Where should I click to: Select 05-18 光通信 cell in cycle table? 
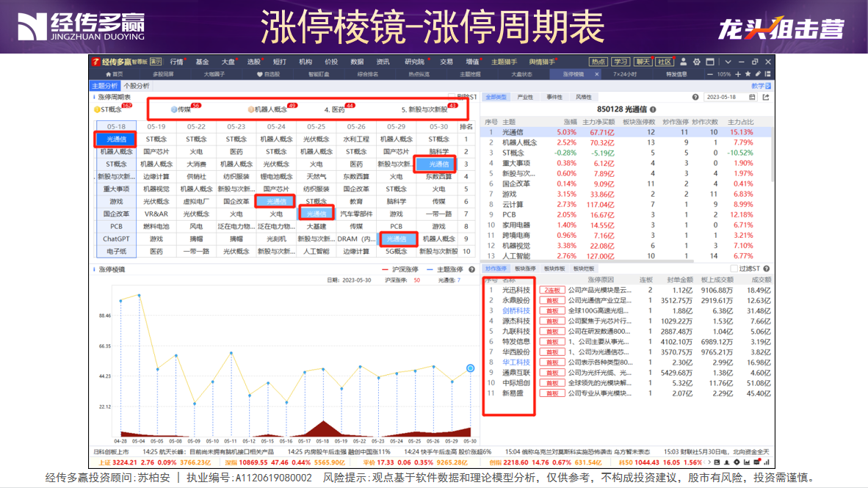tap(116, 139)
